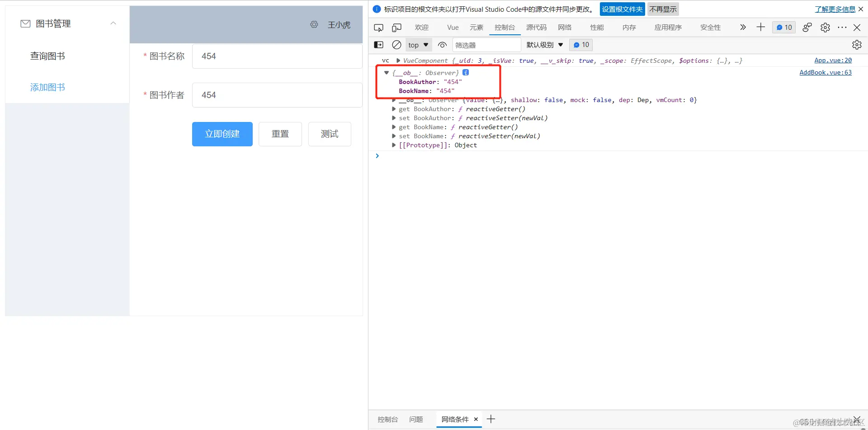This screenshot has width=868, height=430.
Task: Click the 图书名称 input field
Action: (277, 56)
